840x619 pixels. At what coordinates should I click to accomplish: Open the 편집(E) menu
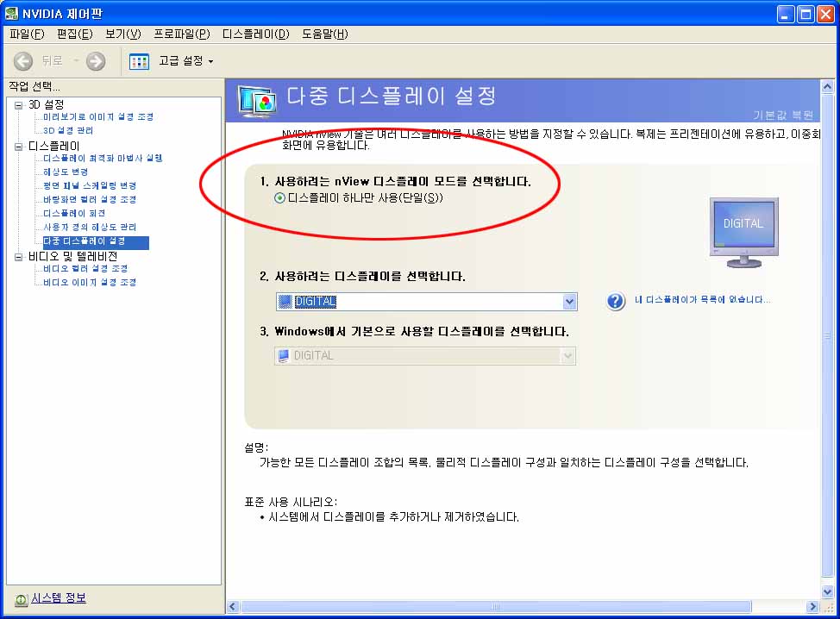pyautogui.click(x=74, y=34)
